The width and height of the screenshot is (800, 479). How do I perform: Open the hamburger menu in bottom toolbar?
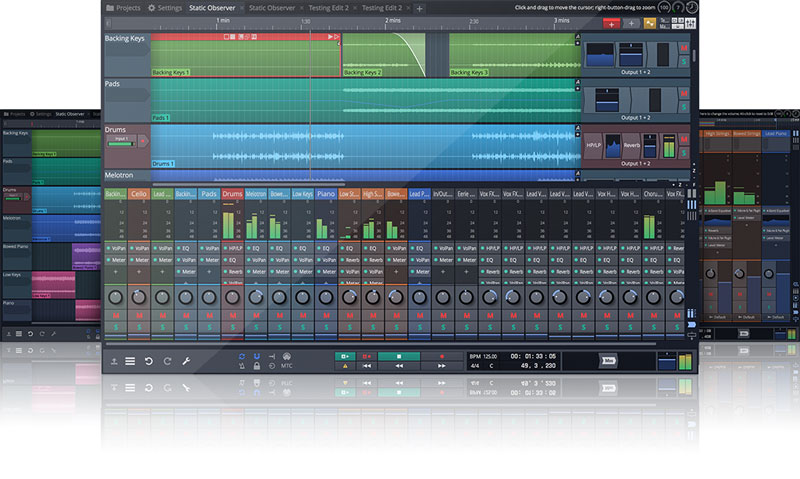130,360
